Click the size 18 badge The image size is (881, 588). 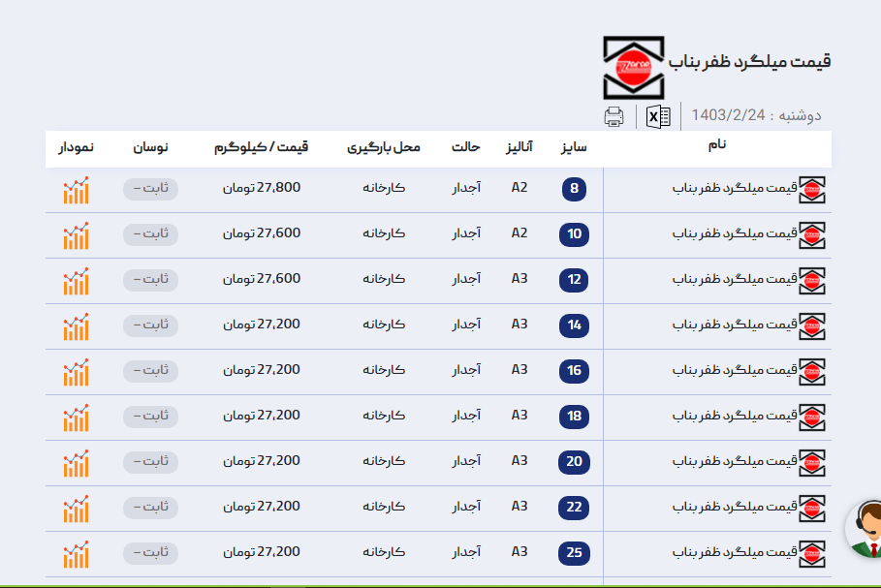pyautogui.click(x=574, y=418)
